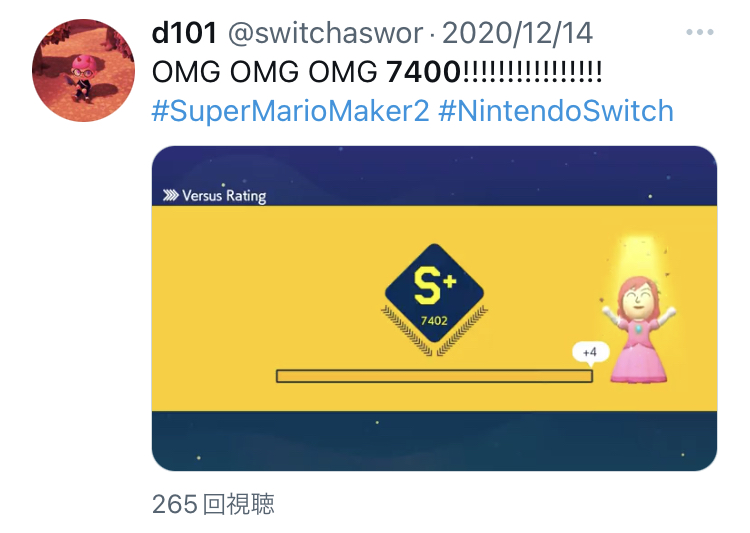Open the #NintendoSwitch hashtag
750x533 pixels.
point(556,111)
